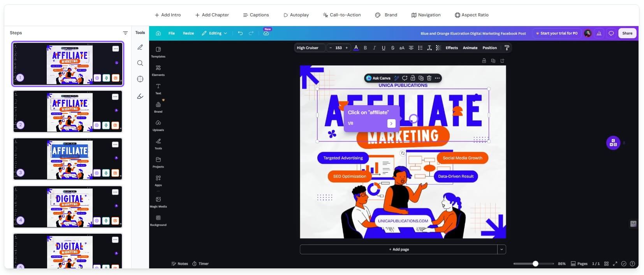Open the Steps filter list icon
Screen dimensions: 644x275
point(125,33)
